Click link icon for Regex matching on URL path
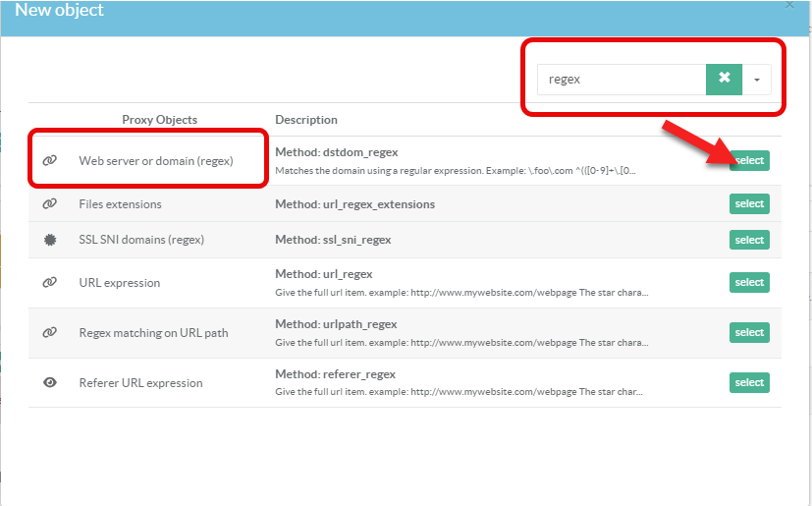Viewport: 812px width, 506px height. (x=49, y=333)
